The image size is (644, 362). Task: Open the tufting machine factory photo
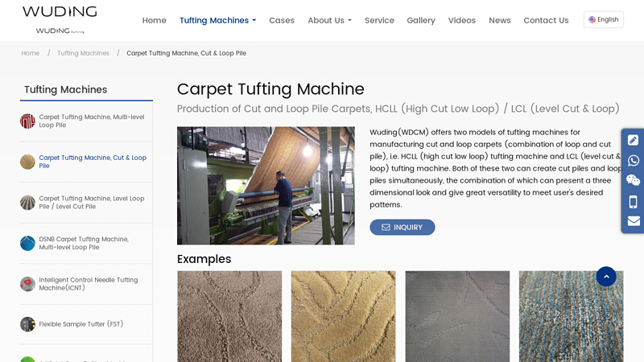[x=266, y=186]
